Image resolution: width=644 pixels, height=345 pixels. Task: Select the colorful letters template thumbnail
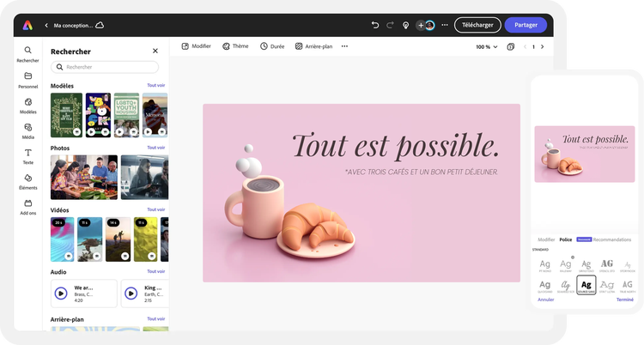[x=98, y=115]
